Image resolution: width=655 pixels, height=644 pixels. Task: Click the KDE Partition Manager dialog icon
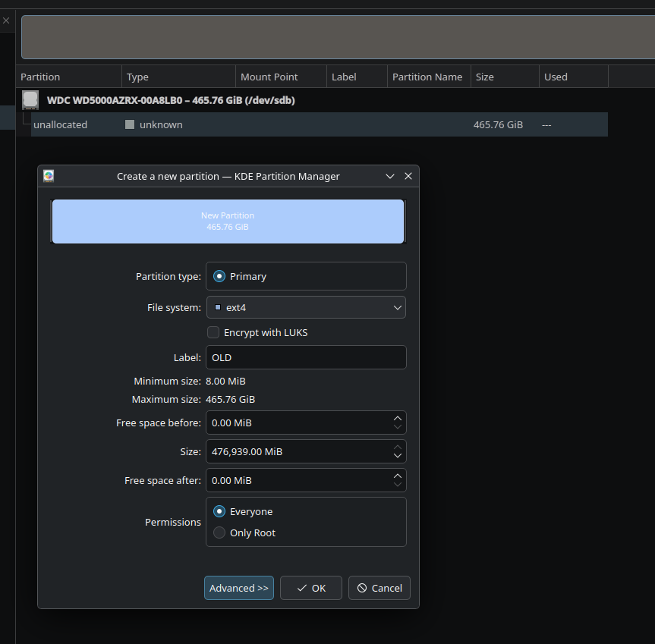[x=49, y=176]
